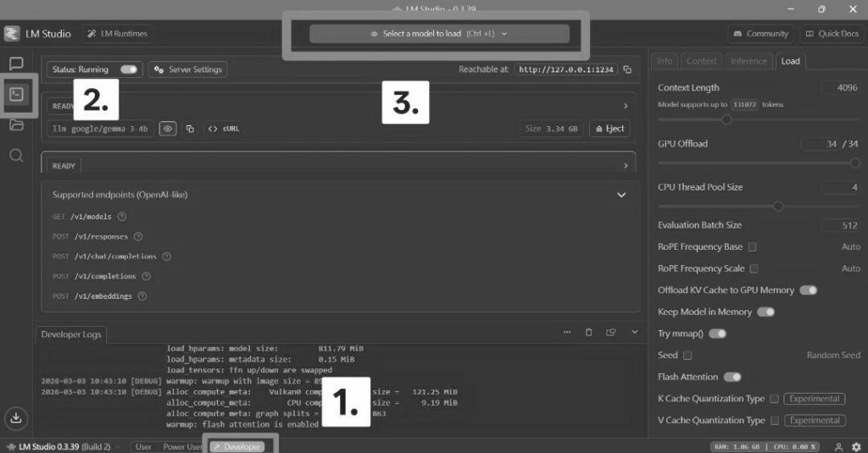Edit the Context Length value field

840,88
